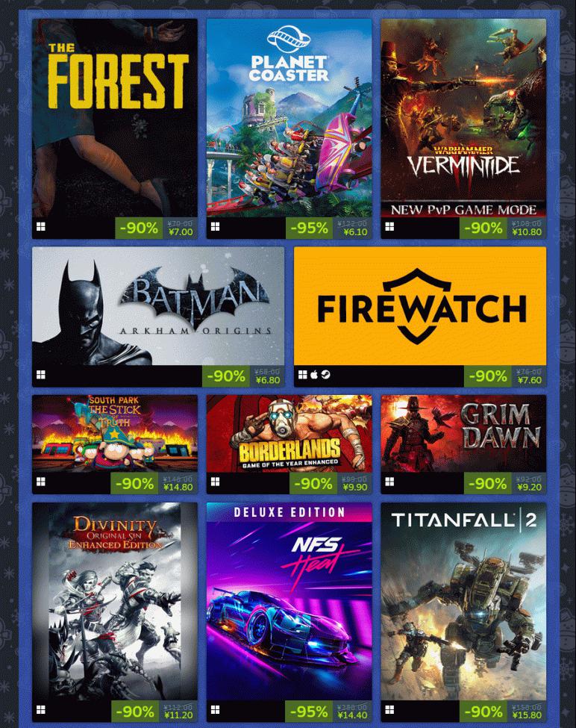Click the Windows icon under Vermintide 2
This screenshot has width=576, height=728.
point(389,227)
